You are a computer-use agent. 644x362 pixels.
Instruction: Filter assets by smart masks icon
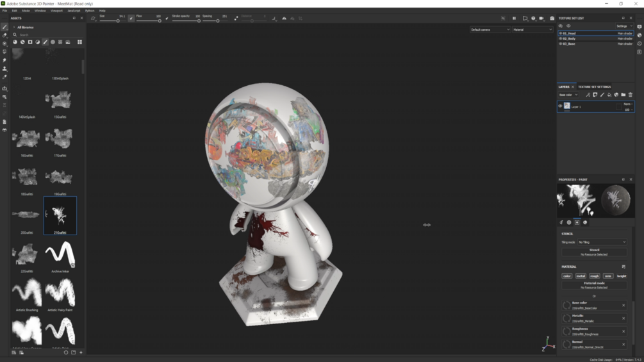30,42
